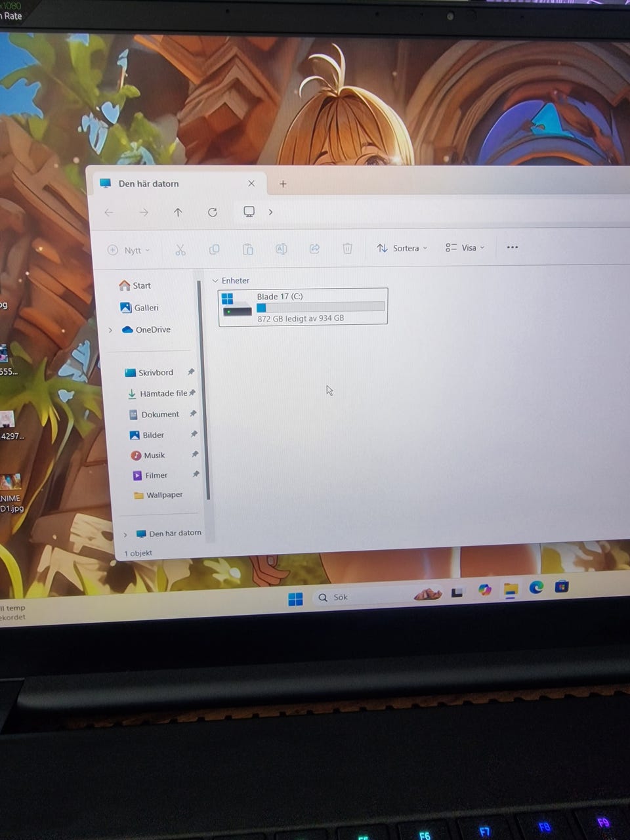Close the Den här datorn tab
The height and width of the screenshot is (840, 630).
point(251,184)
